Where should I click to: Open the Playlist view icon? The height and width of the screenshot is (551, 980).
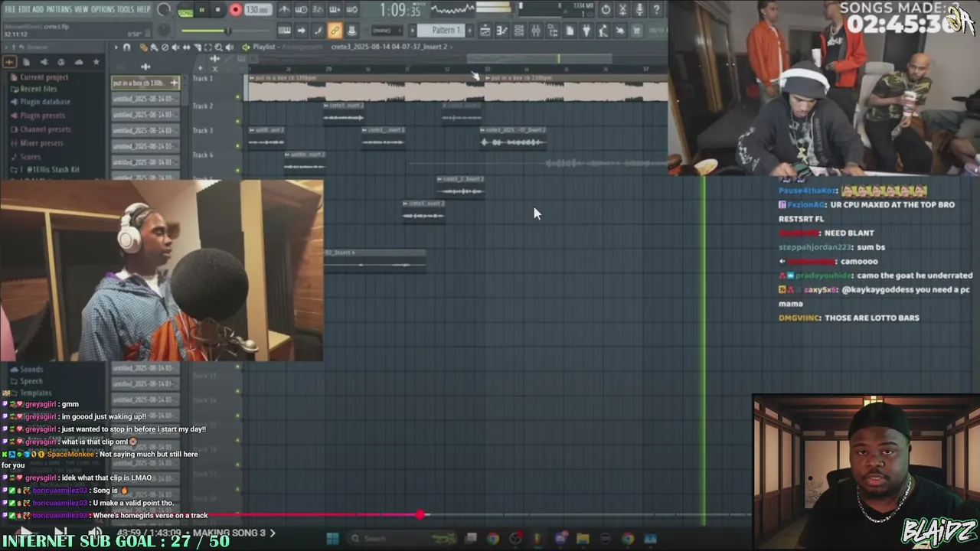pyautogui.click(x=485, y=31)
